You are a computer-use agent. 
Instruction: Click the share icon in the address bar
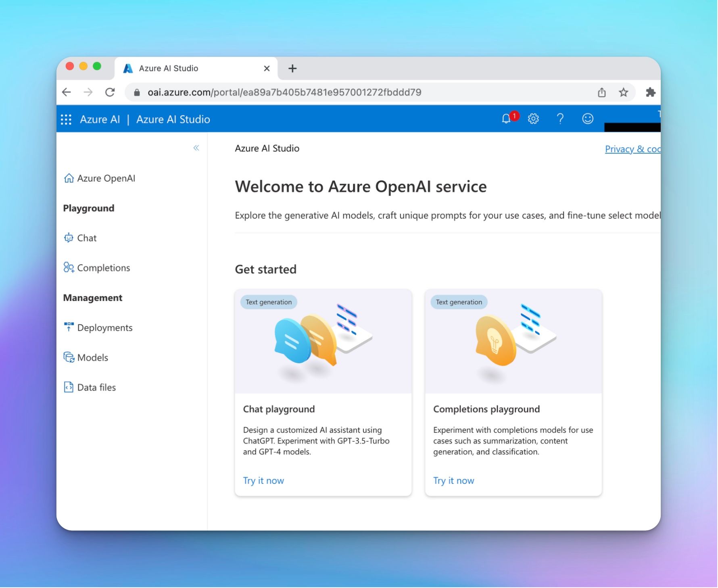point(602,92)
